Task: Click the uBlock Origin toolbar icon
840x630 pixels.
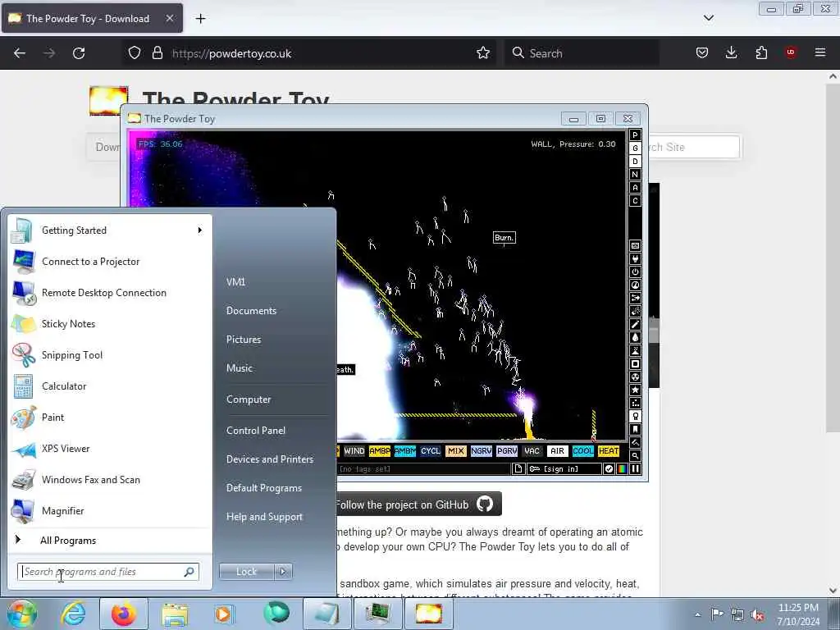Action: coord(791,52)
